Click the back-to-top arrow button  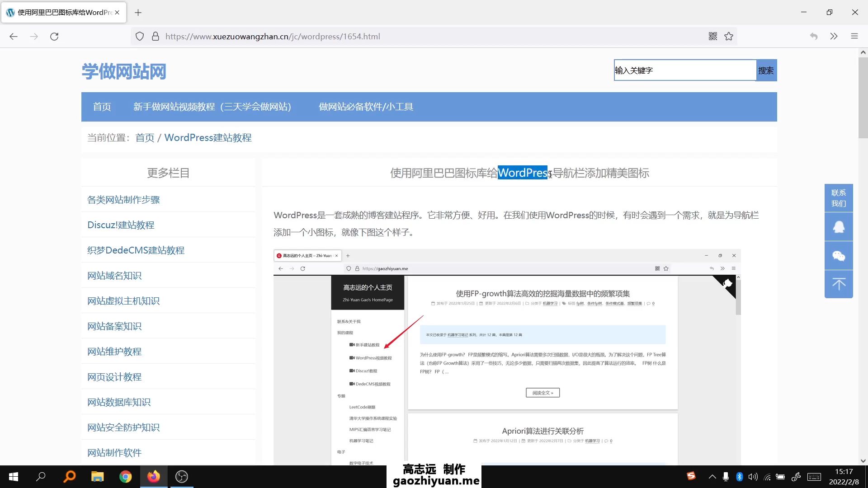839,284
